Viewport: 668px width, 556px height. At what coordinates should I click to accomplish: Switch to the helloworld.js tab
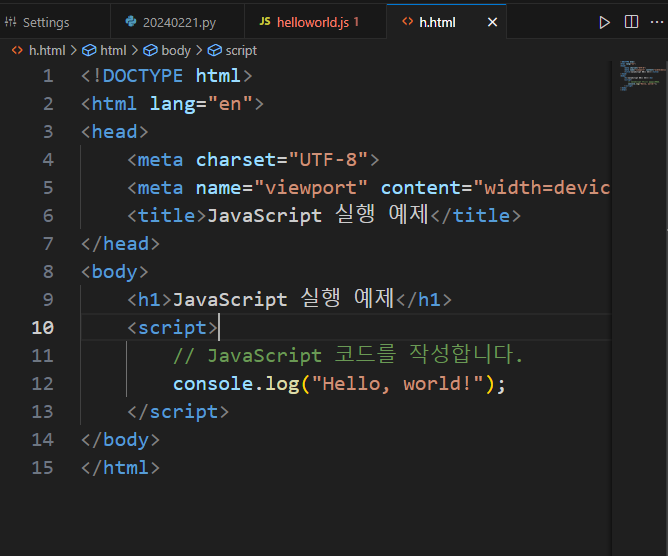click(315, 22)
